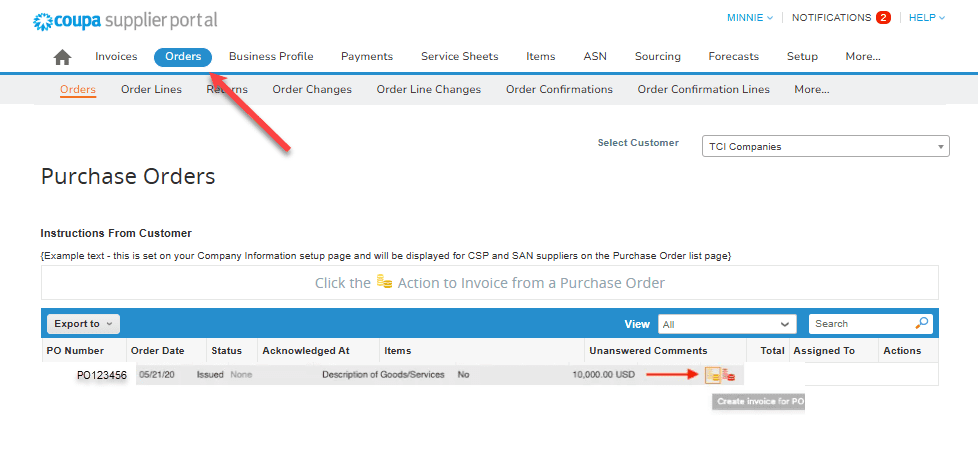Open purchase order PO123456
This screenshot has height=459, width=978.
click(101, 375)
